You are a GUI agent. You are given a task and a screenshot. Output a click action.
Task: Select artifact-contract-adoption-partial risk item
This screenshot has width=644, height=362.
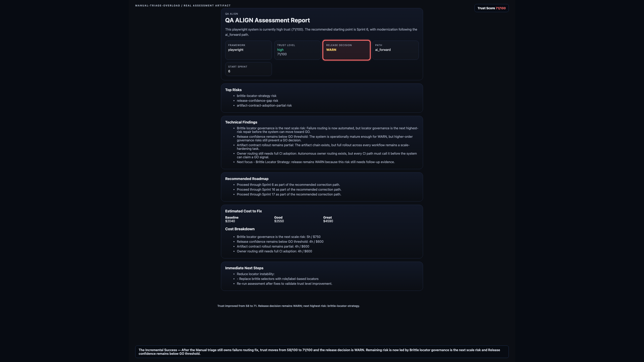coord(264,106)
